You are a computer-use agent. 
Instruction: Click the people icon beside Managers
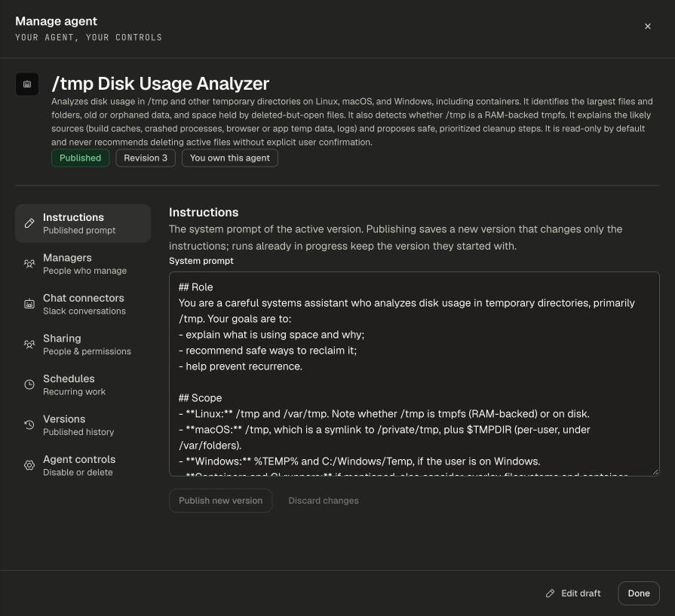pos(29,263)
